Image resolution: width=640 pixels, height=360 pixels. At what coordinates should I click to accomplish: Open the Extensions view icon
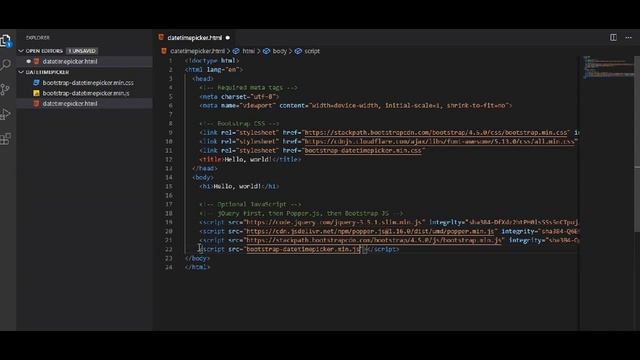[x=5, y=139]
